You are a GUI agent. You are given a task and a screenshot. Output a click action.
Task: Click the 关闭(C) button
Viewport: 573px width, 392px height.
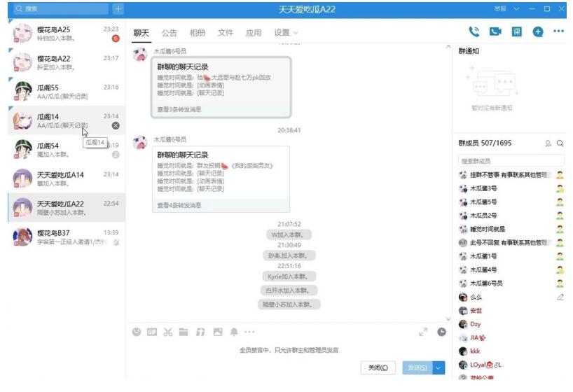pos(378,367)
